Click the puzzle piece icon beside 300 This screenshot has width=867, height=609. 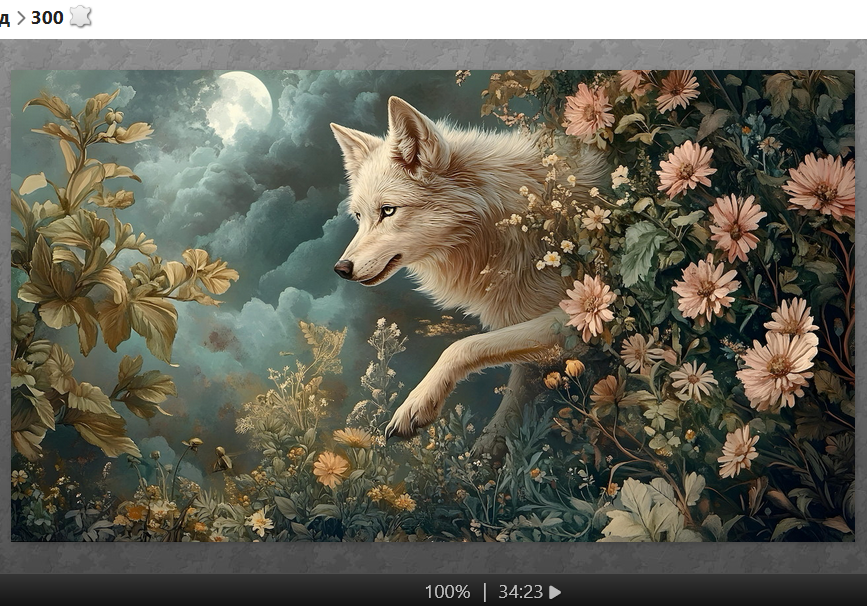coord(80,17)
